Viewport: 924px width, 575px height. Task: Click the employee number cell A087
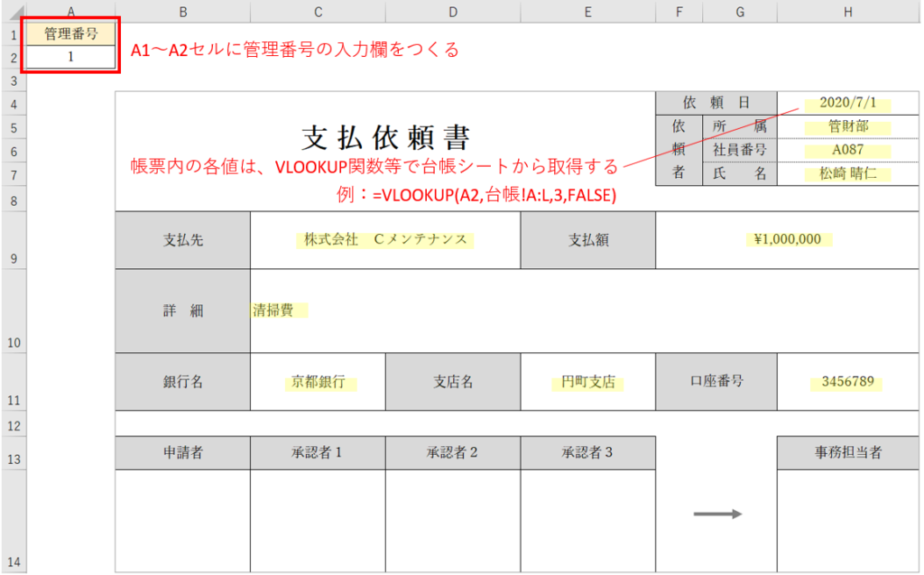tap(847, 151)
